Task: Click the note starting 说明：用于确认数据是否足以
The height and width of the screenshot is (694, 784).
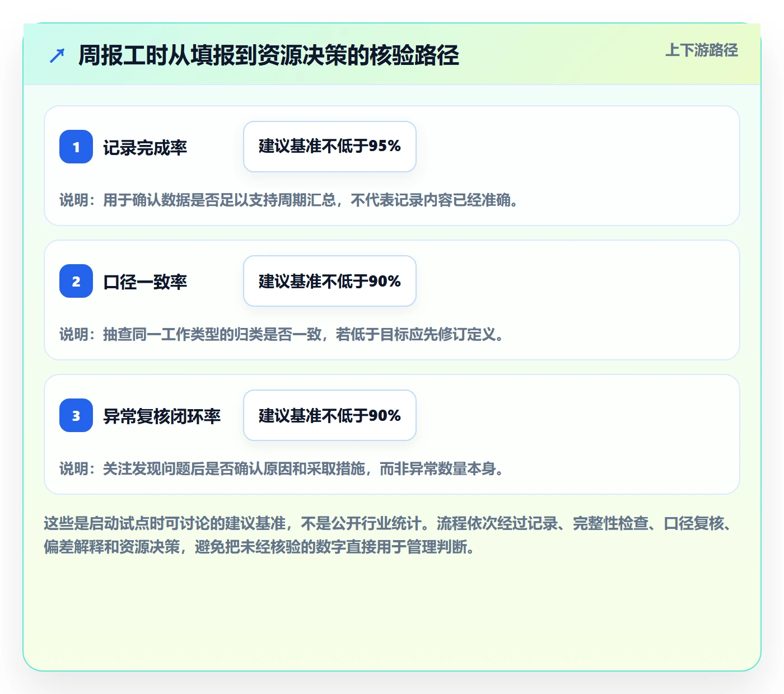Action: (x=289, y=200)
